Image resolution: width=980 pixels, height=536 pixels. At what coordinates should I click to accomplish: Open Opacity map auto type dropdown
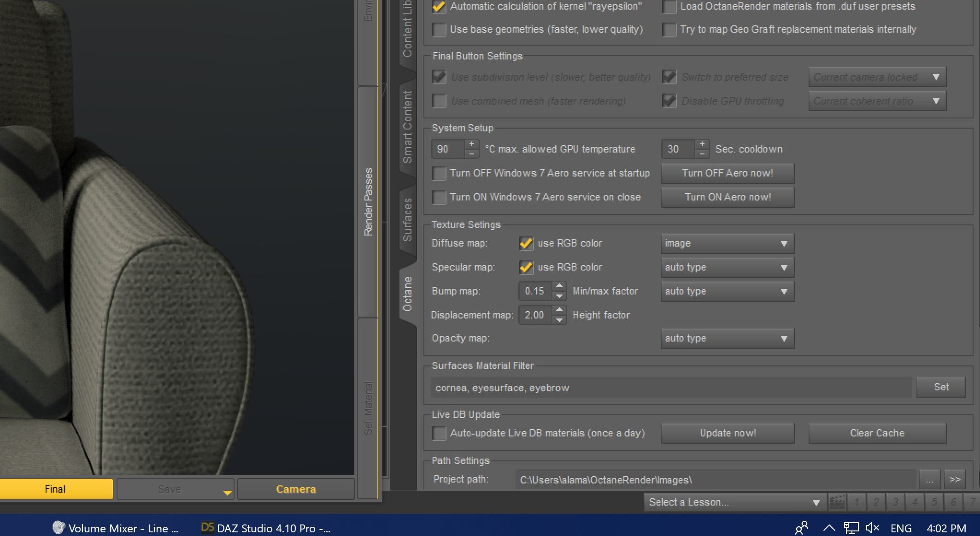click(727, 338)
